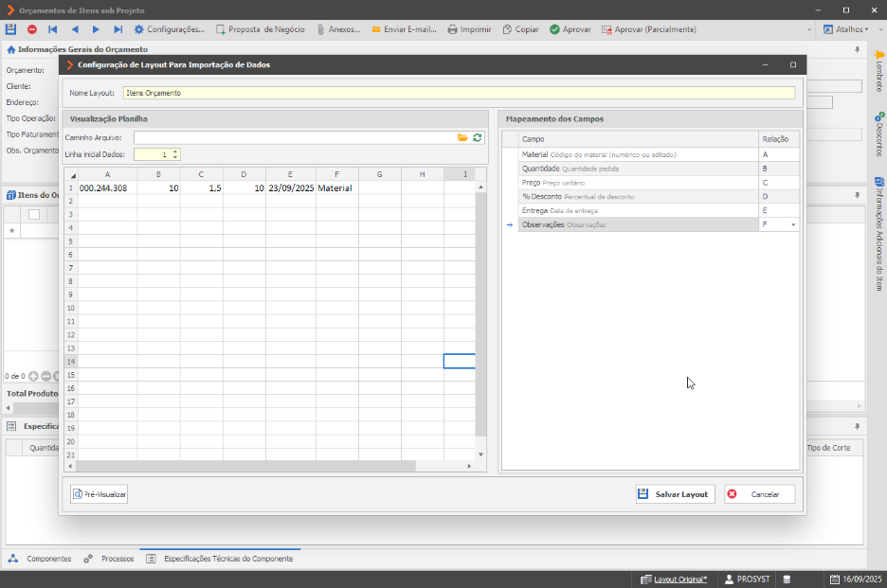Click the red cancel circle toolbar icon
The width and height of the screenshot is (887, 588).
pos(32,29)
